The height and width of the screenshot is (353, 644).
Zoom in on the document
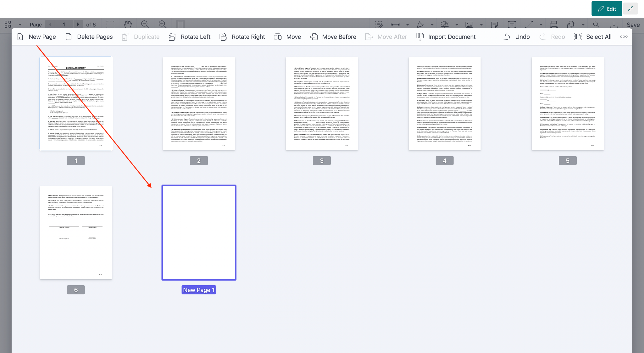point(162,24)
